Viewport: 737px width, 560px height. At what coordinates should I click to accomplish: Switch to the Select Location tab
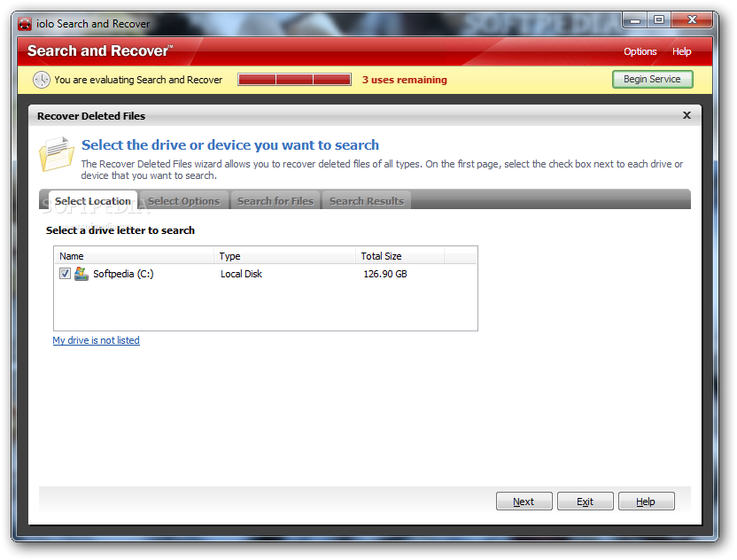(x=93, y=201)
